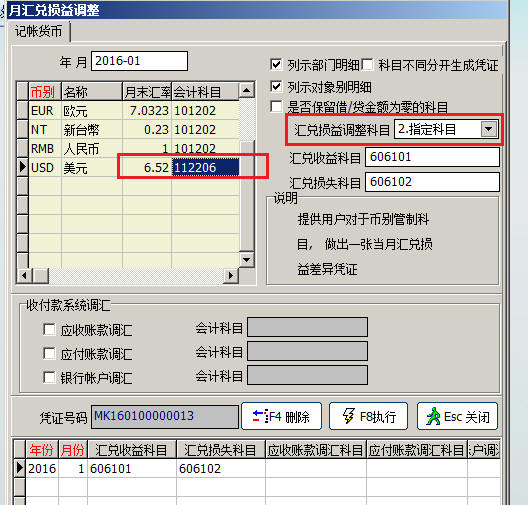Select the USD currency cell

pos(45,167)
